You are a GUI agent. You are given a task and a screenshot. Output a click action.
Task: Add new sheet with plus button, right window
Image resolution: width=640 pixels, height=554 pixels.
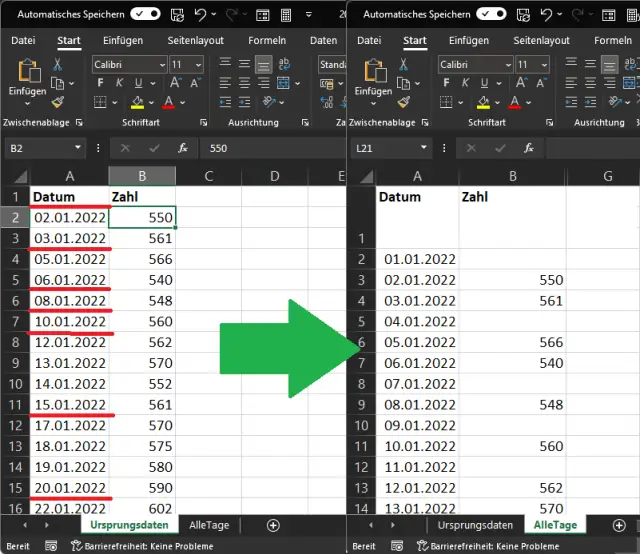coord(619,525)
